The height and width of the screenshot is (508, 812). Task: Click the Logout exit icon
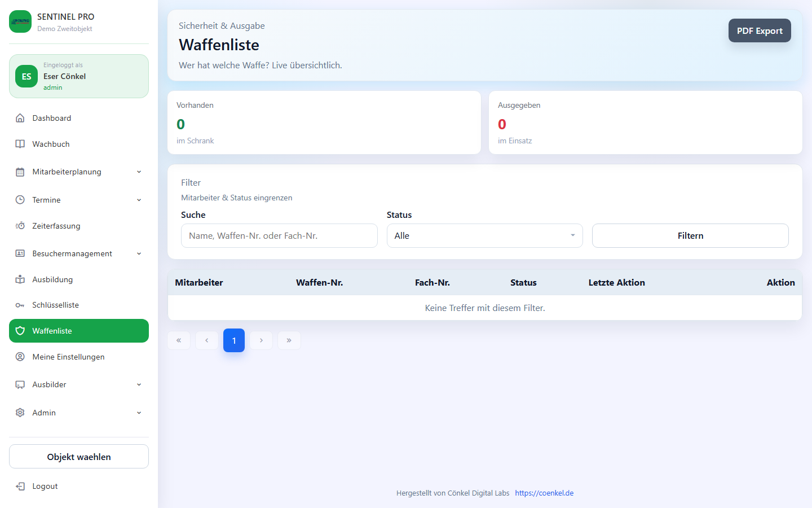(20, 486)
